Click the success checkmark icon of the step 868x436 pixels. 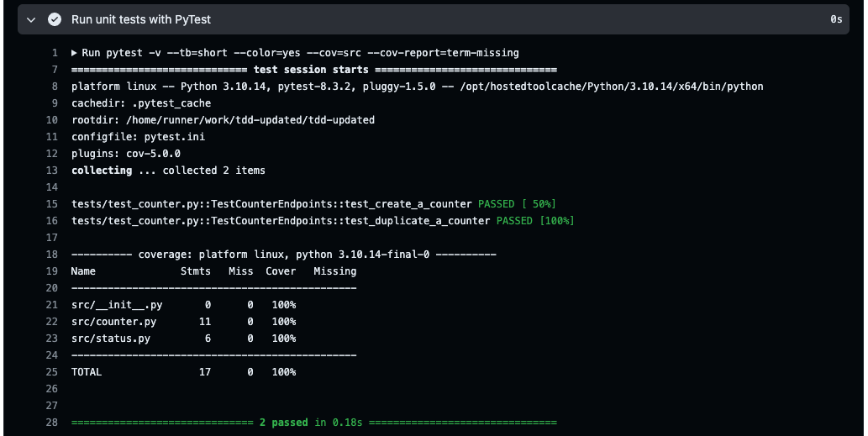55,19
